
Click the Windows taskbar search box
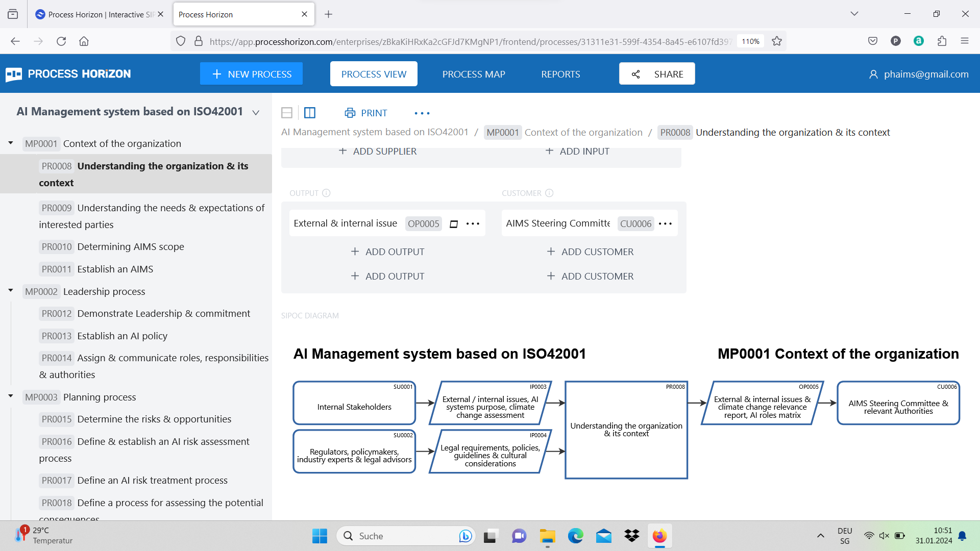click(406, 536)
